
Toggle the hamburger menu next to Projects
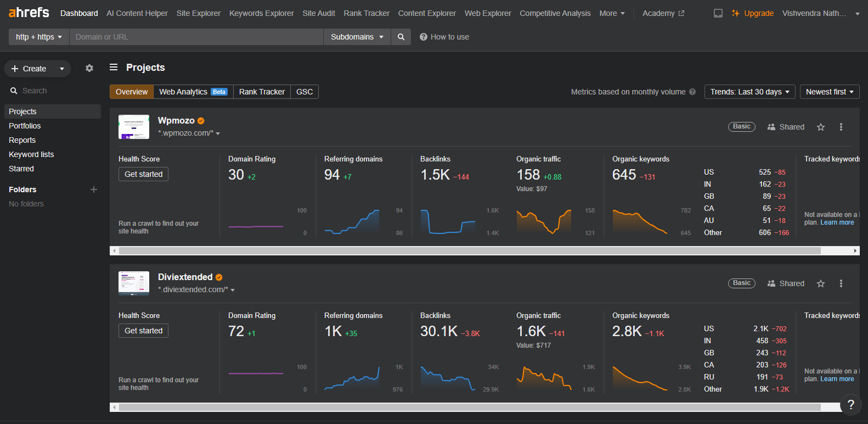click(x=114, y=67)
